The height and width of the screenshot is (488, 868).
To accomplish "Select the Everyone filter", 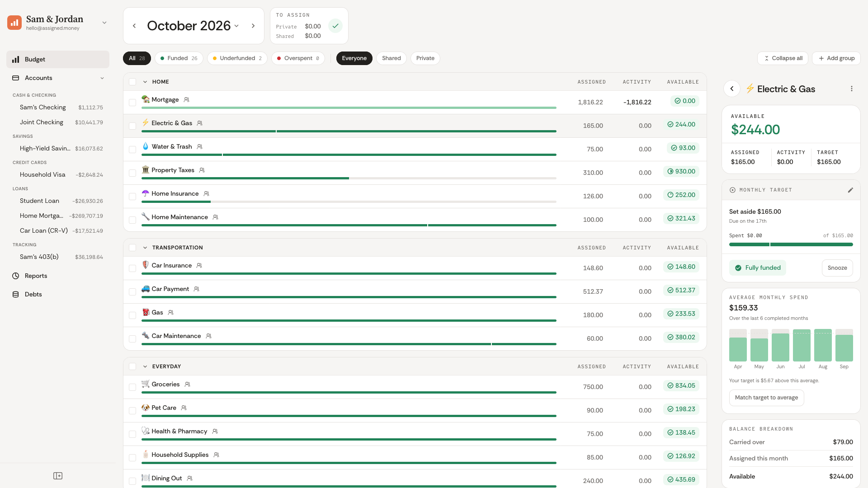I will coord(354,58).
